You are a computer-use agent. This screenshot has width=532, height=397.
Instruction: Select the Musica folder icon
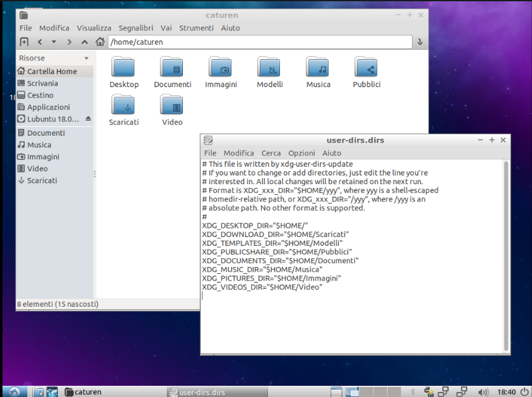(318, 67)
